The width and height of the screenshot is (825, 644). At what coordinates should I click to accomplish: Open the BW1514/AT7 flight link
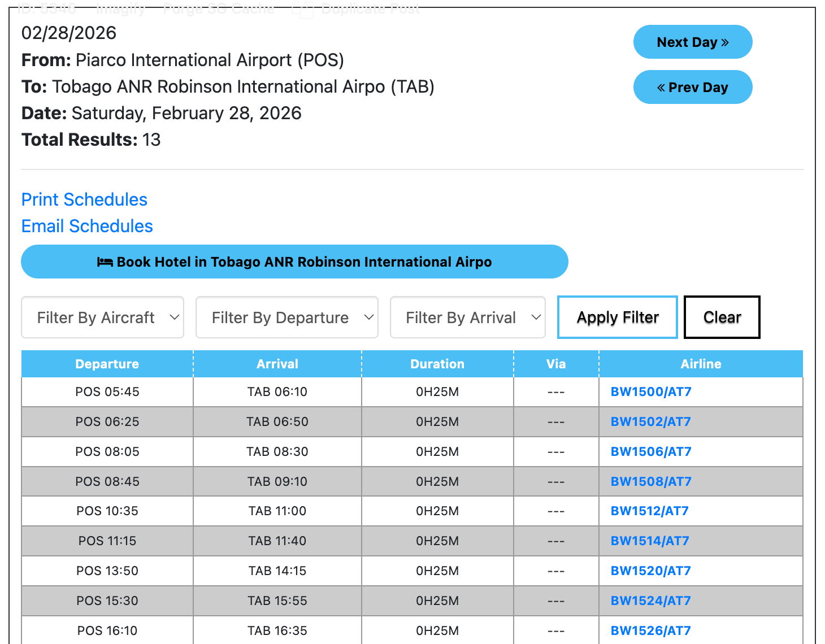(x=650, y=541)
